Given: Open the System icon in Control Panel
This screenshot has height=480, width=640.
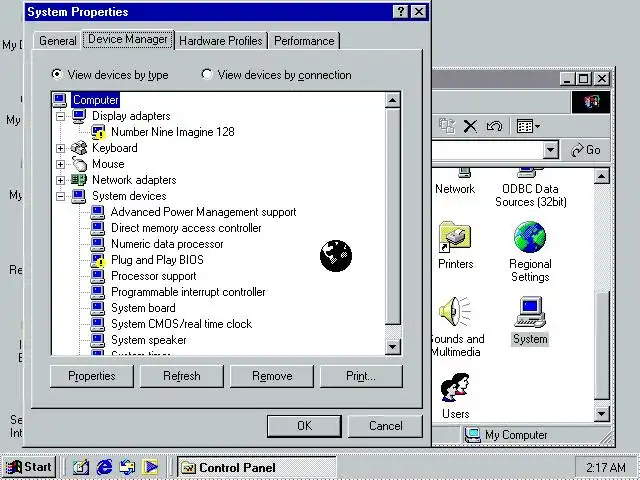Looking at the screenshot, I should (530, 312).
